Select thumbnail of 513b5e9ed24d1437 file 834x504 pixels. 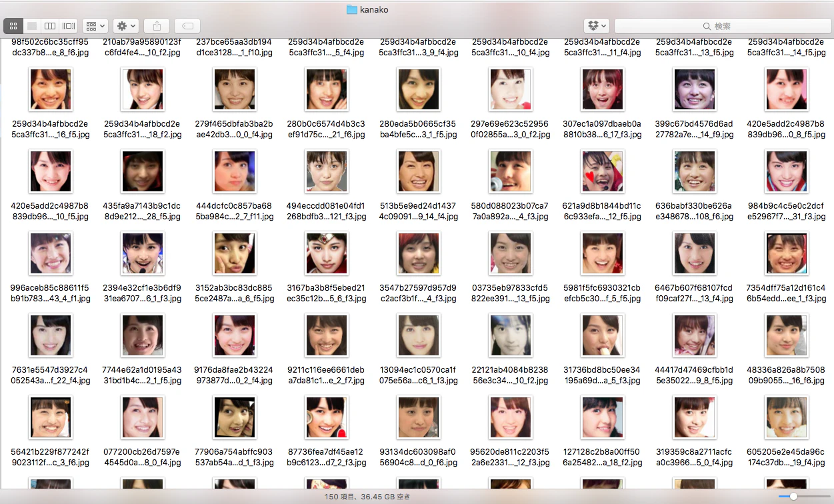[x=419, y=171]
